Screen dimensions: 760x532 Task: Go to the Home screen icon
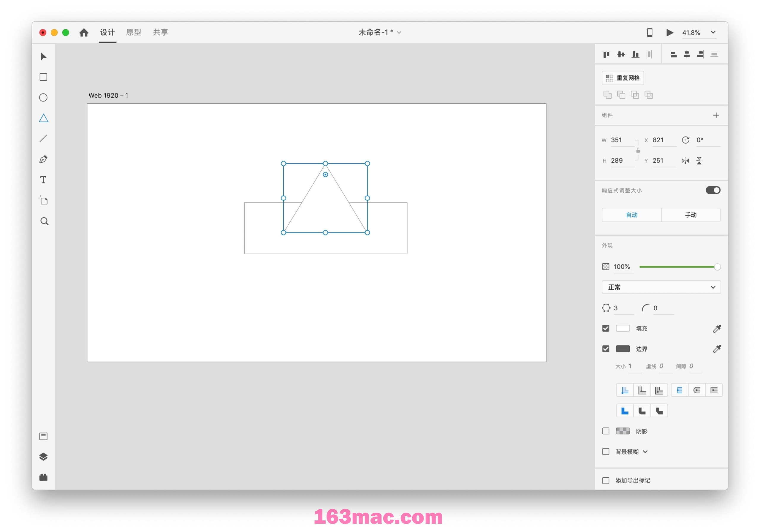(84, 32)
